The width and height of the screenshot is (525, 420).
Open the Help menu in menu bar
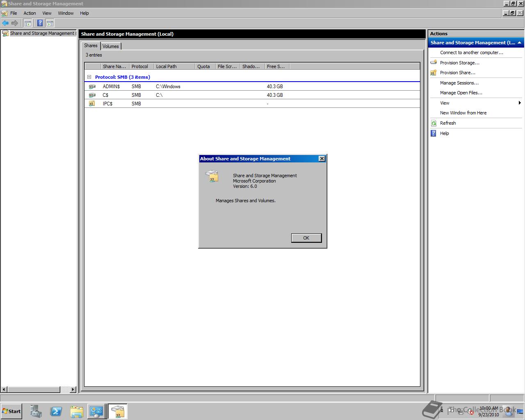[x=84, y=13]
